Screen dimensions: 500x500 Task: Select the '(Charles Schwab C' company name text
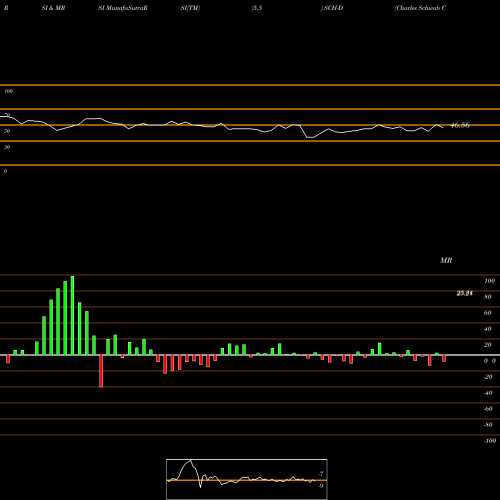420,8
